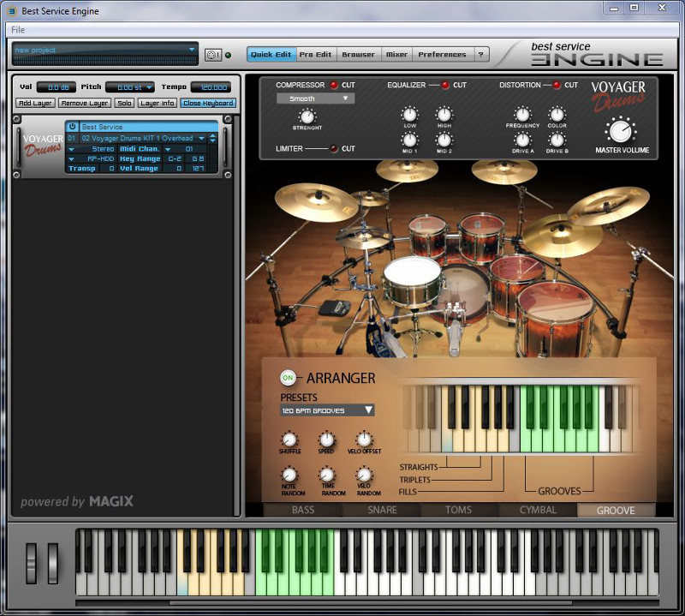This screenshot has width=685, height=616.
Task: Switch to the Mixer tab
Action: [396, 55]
